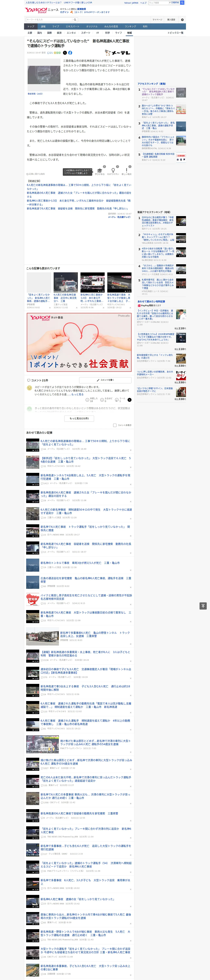Screen dimensions: 210x980
Task: Click the うーん reaction face
Action: coord(117,400)
